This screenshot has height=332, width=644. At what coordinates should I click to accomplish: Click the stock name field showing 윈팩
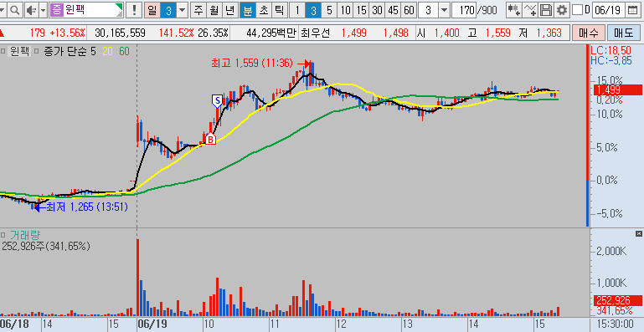point(86,10)
